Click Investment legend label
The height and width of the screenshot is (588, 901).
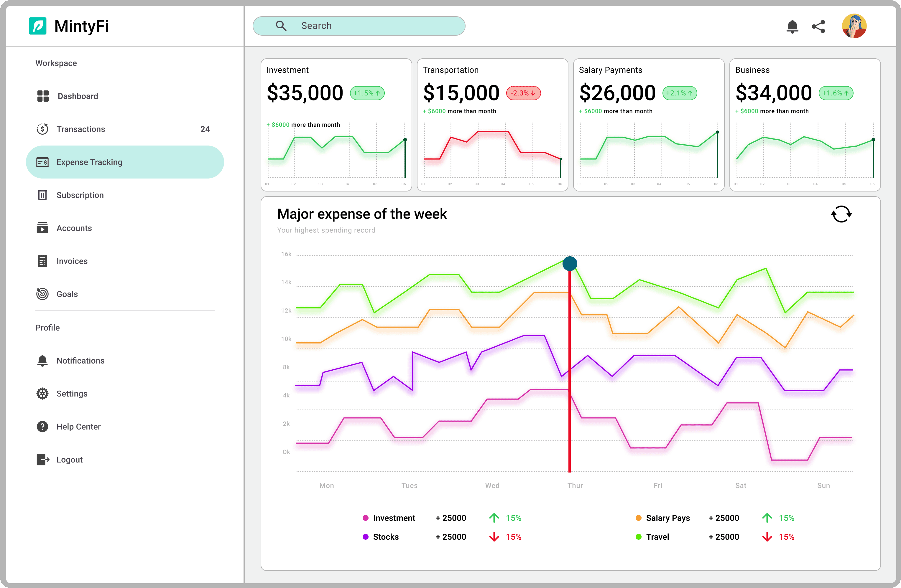point(394,518)
